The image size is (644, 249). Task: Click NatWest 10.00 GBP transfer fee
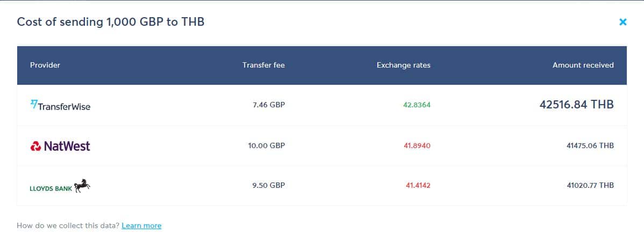266,145
